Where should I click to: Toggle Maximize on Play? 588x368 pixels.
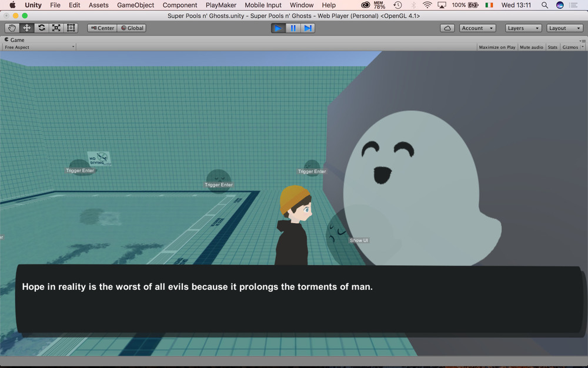[x=497, y=47]
